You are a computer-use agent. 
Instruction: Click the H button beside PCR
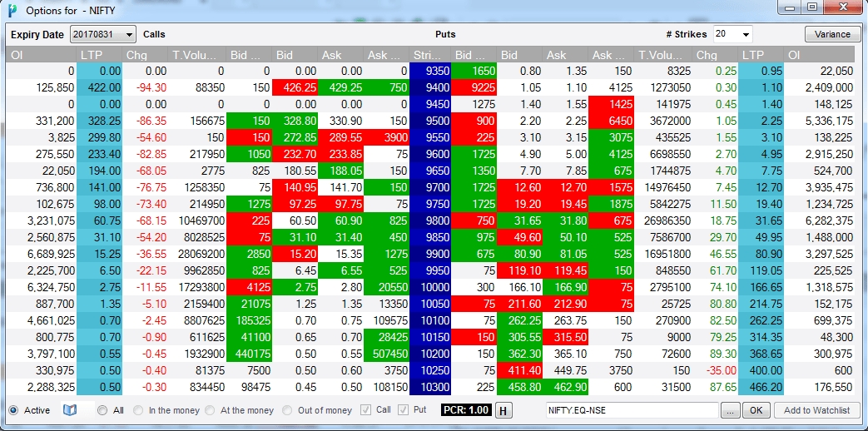coord(503,410)
